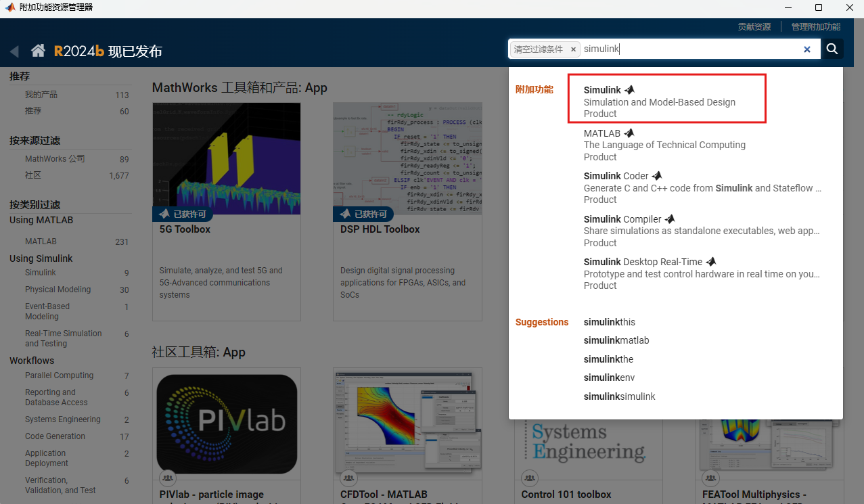Click 已获许可 badge on DSP HDL Toolbox
Image resolution: width=864 pixels, height=504 pixels.
(364, 214)
